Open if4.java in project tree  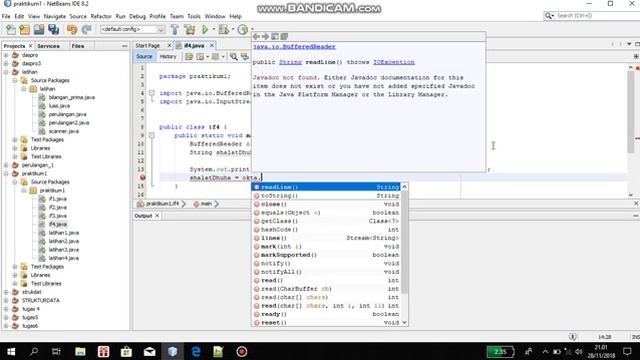(x=58, y=224)
